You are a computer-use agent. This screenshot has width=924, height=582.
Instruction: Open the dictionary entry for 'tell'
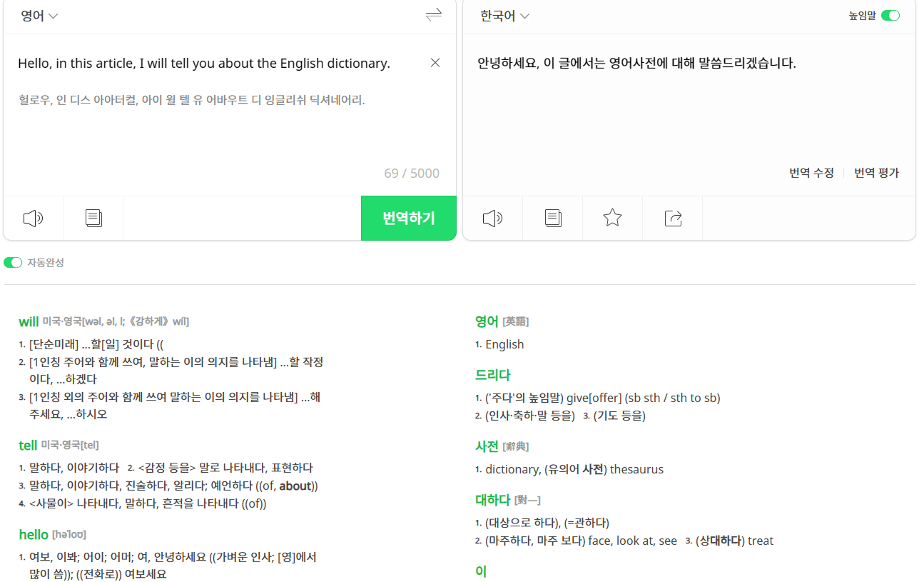tap(26, 446)
